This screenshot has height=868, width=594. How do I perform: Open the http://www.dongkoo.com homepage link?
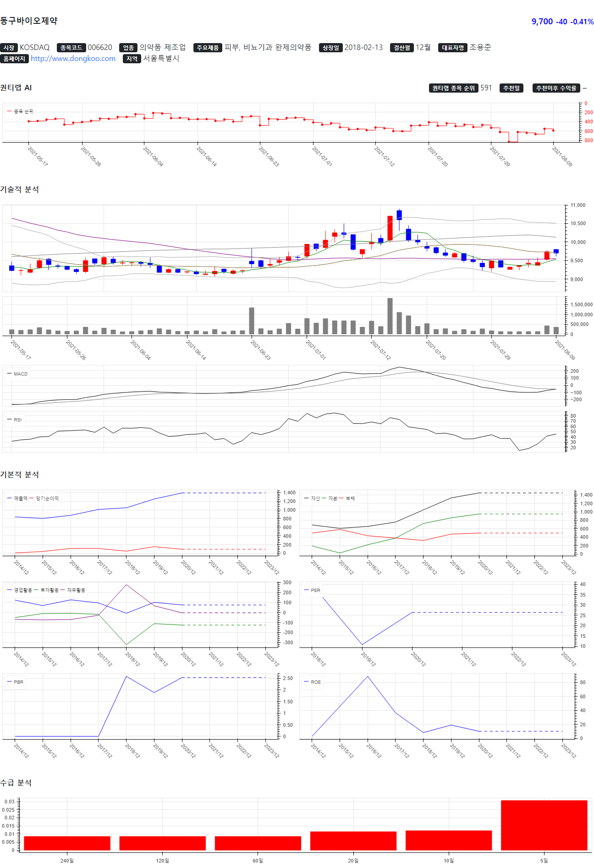tap(73, 59)
